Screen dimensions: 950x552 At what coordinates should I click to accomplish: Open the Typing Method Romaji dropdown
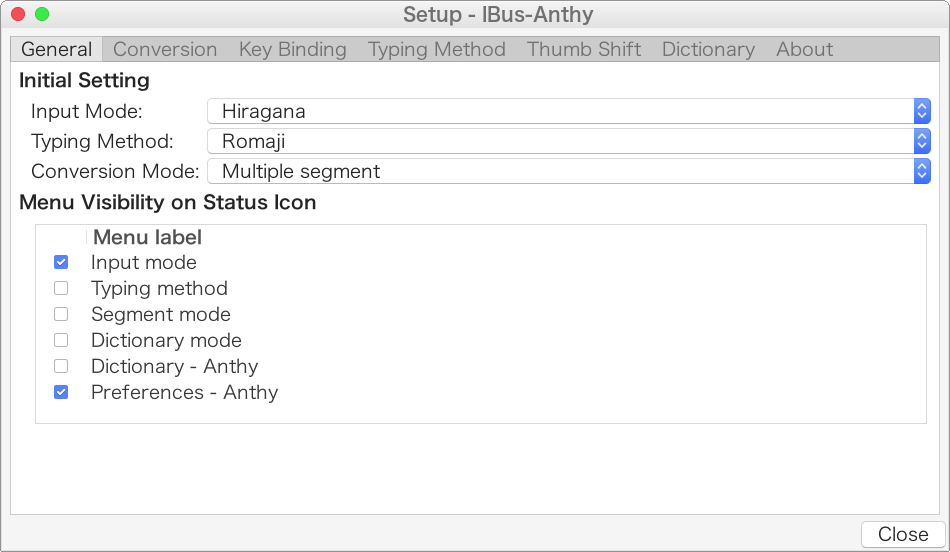[569, 141]
